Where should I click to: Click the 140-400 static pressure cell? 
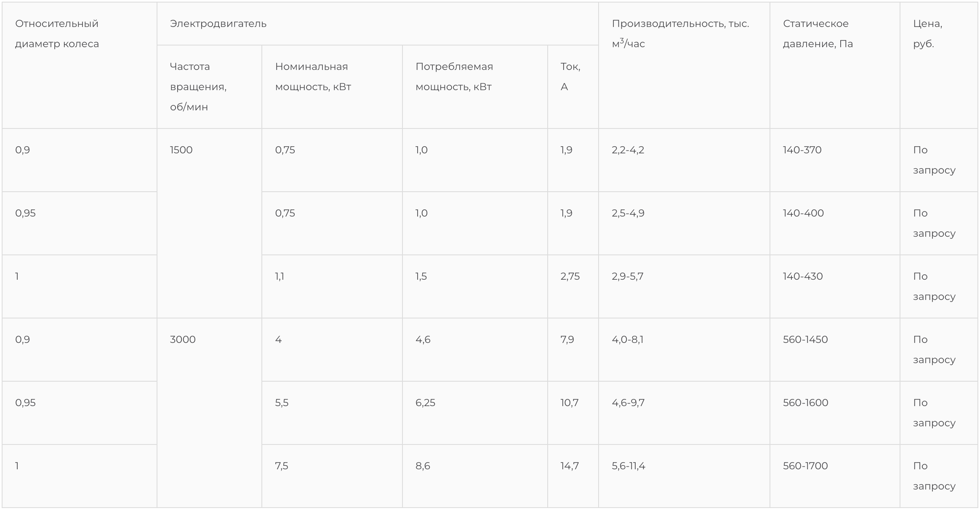coord(803,213)
